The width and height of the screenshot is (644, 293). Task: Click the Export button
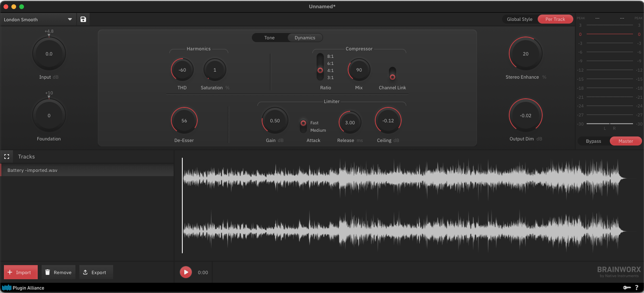(x=96, y=272)
